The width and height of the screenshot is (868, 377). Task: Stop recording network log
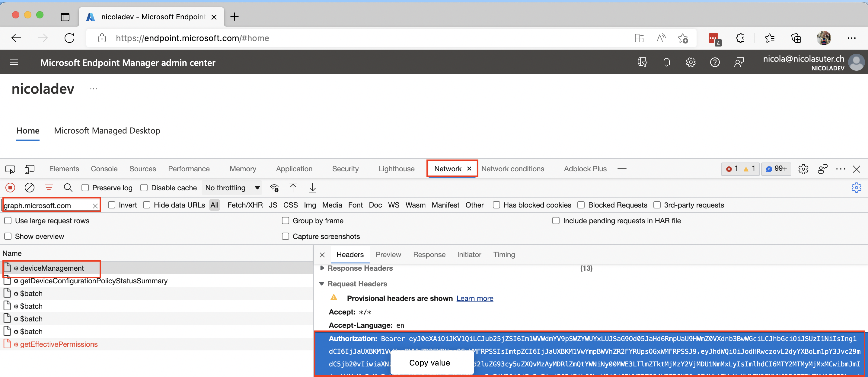coord(10,188)
